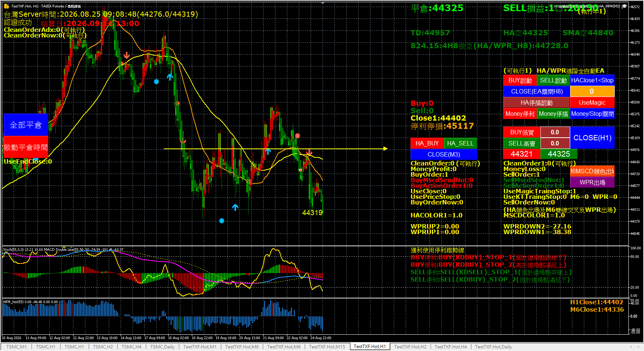644x351 pixels.
Task: Click SELL高賣 button
Action: (x=522, y=144)
